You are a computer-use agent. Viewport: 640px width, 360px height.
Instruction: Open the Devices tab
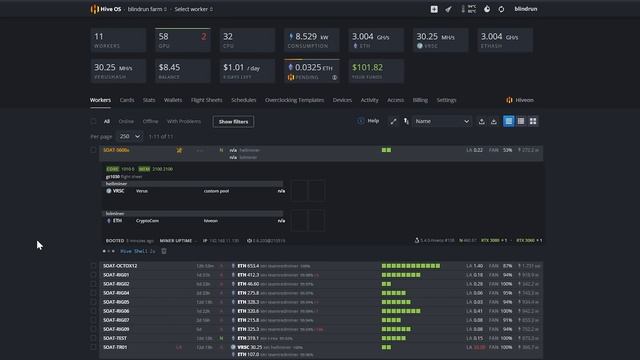pos(342,100)
